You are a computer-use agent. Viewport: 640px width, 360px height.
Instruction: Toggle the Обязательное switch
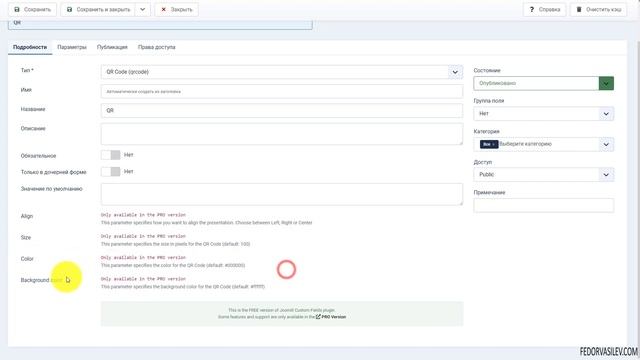[x=111, y=155]
